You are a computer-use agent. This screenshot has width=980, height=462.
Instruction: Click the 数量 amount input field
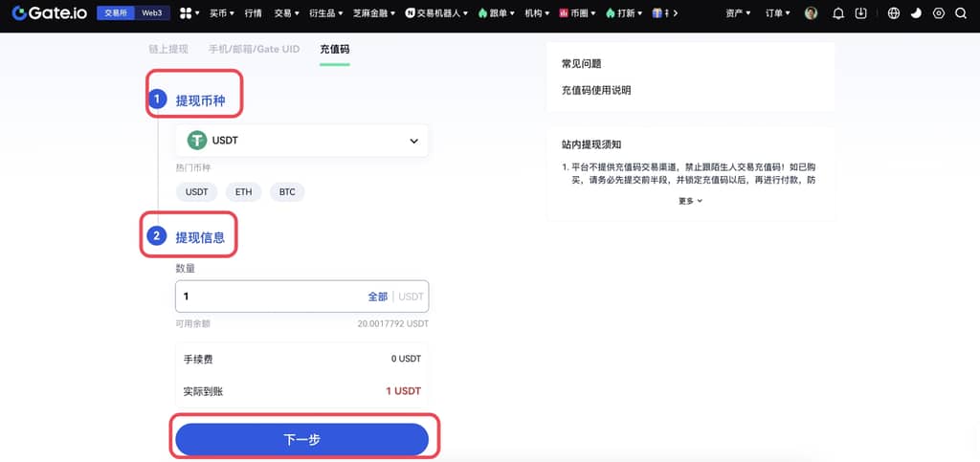268,297
